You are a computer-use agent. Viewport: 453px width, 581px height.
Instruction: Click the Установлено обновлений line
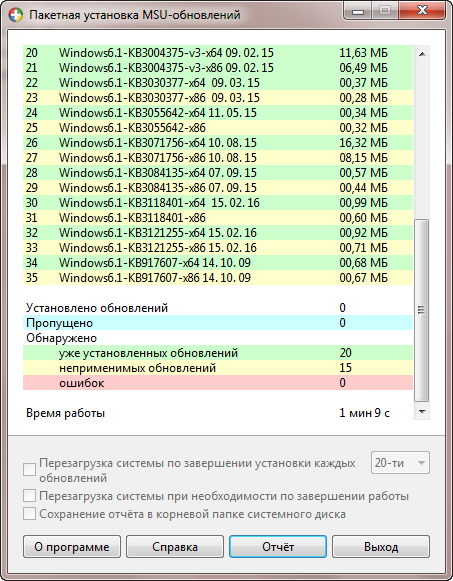[x=218, y=308]
